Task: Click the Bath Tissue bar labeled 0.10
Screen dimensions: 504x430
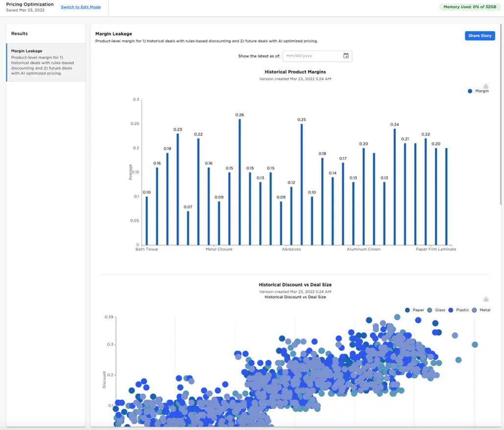Action: click(x=146, y=220)
